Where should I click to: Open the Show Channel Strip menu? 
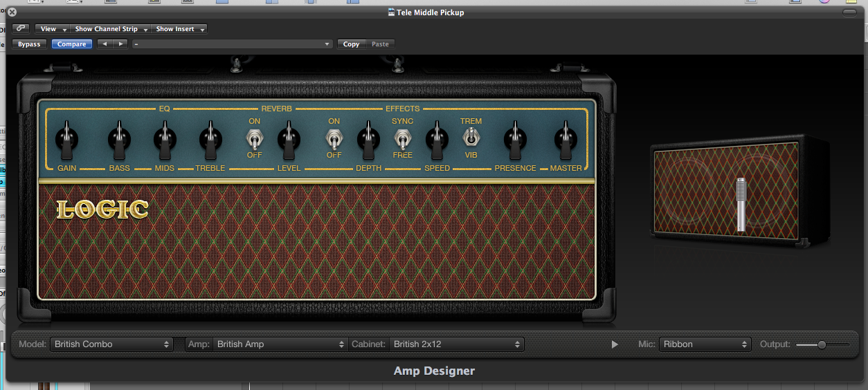click(x=111, y=29)
